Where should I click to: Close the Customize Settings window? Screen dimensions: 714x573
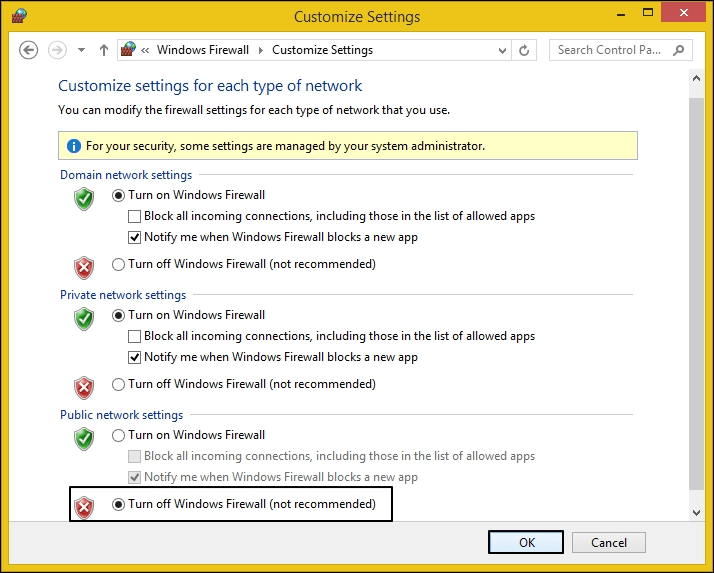click(683, 13)
